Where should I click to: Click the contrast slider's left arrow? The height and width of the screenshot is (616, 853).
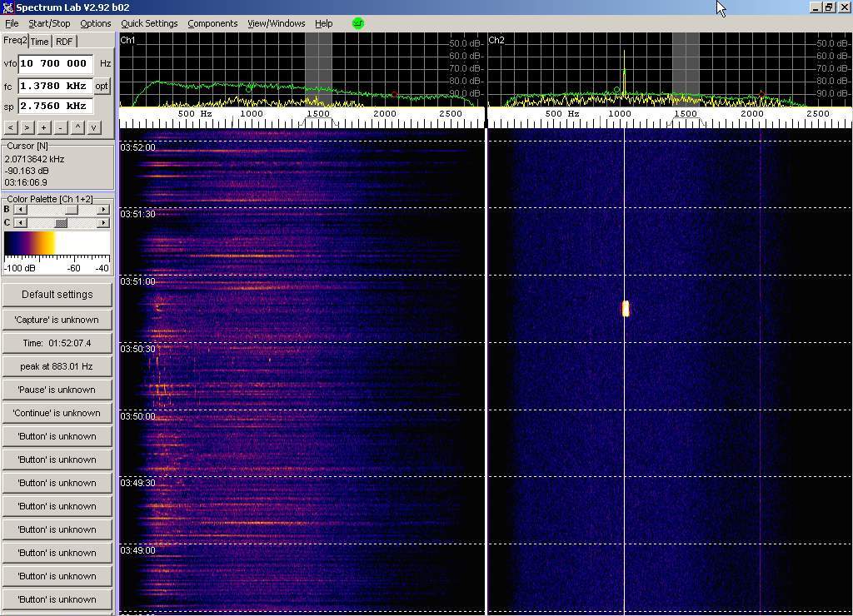[x=21, y=223]
